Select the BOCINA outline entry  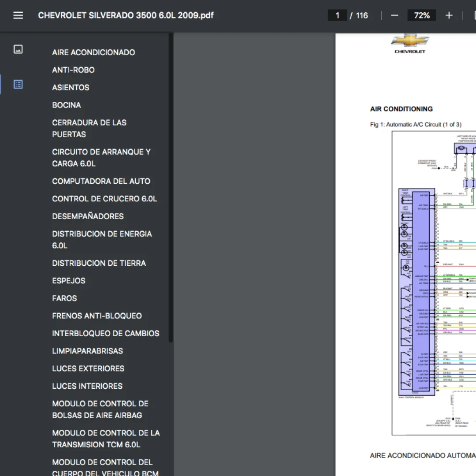67,105
